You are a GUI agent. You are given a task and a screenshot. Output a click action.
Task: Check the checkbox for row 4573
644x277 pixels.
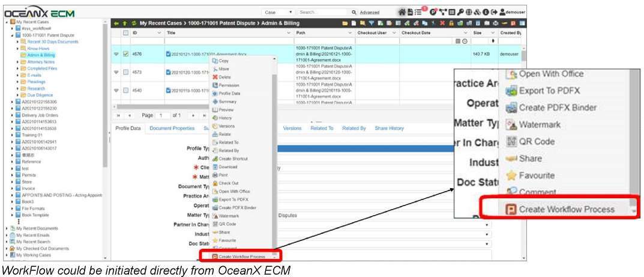pyautogui.click(x=125, y=72)
